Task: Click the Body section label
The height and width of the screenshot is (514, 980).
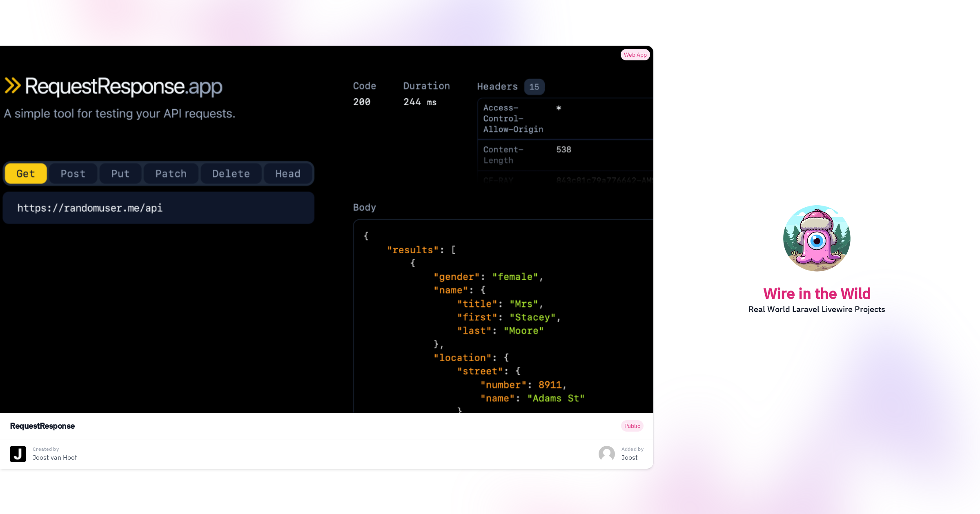Action: [364, 207]
